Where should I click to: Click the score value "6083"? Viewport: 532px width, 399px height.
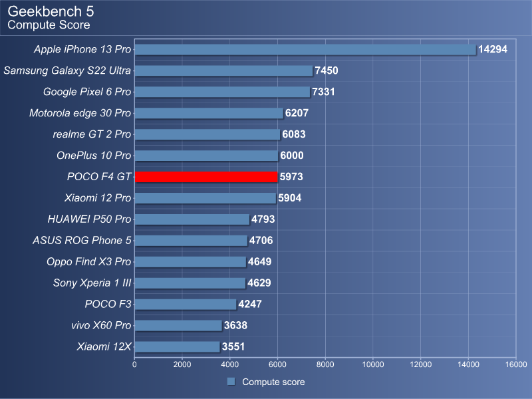tap(294, 134)
